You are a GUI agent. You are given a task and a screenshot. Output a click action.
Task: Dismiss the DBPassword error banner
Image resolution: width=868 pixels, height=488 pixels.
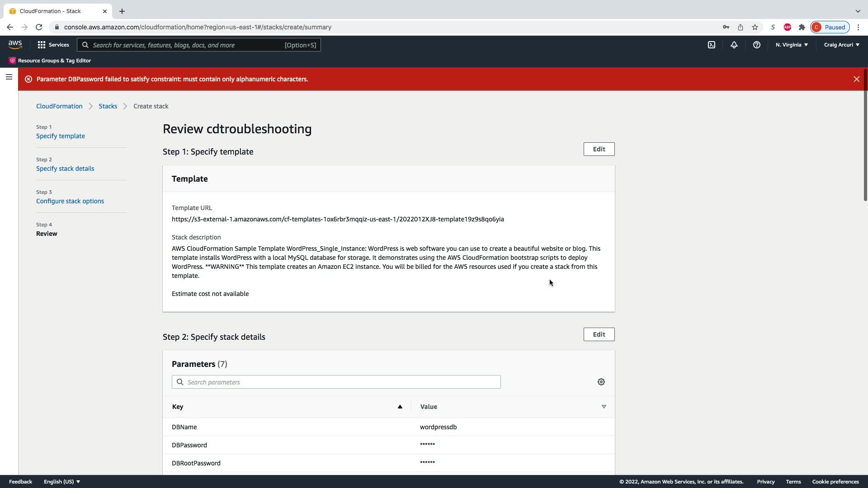click(856, 79)
